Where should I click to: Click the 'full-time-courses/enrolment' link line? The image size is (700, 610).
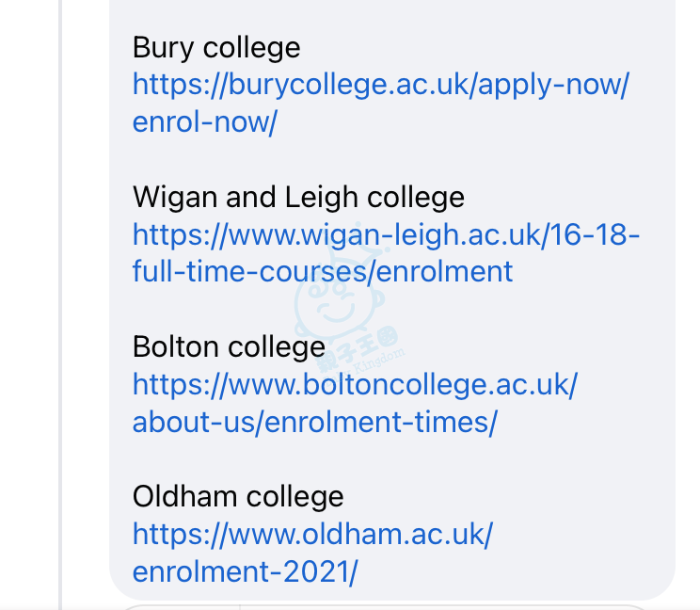(323, 272)
